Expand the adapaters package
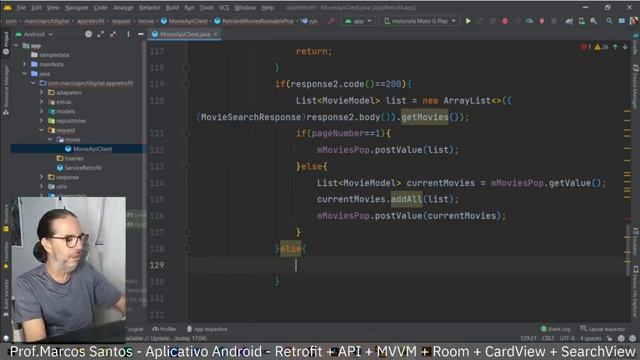This screenshot has height=360, width=640. 42,92
